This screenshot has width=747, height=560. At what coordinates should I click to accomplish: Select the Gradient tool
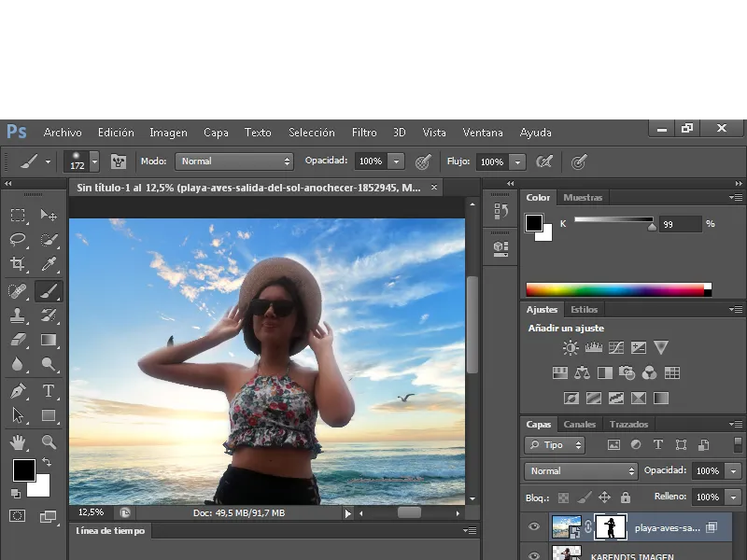tap(49, 340)
